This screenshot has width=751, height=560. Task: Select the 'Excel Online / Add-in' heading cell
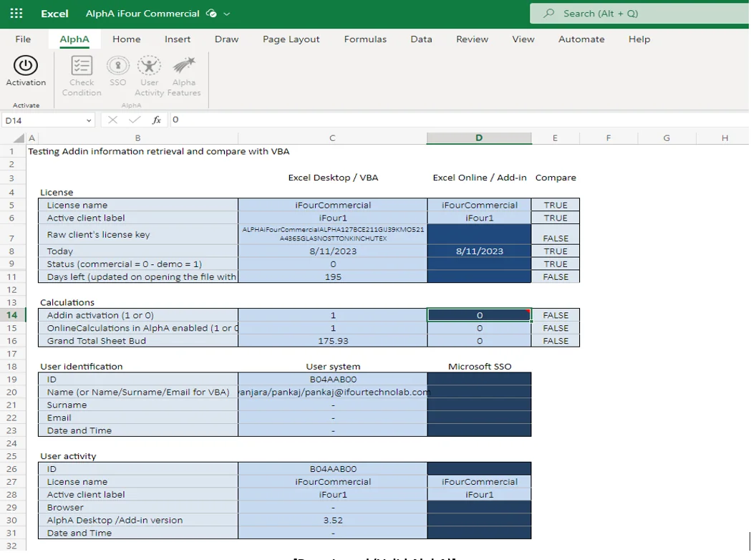pos(480,178)
